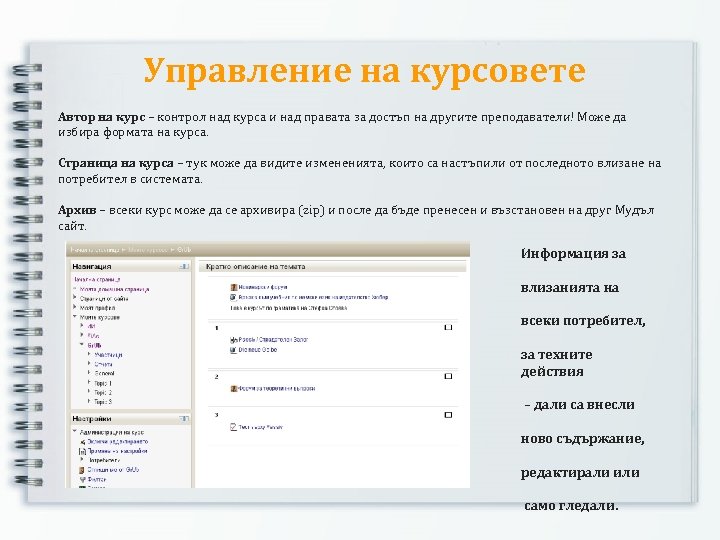Select the General tree item text
Image resolution: width=720 pixels, height=540 pixels.
(104, 374)
